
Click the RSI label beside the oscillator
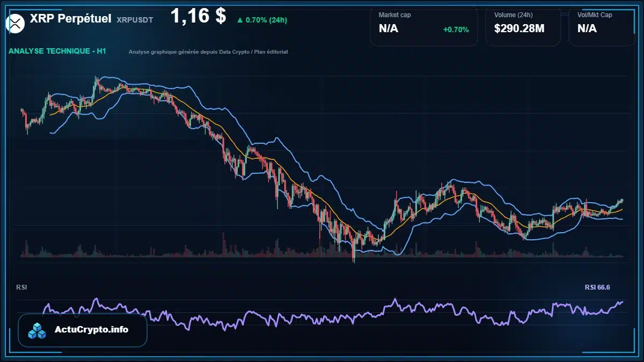[21, 287]
